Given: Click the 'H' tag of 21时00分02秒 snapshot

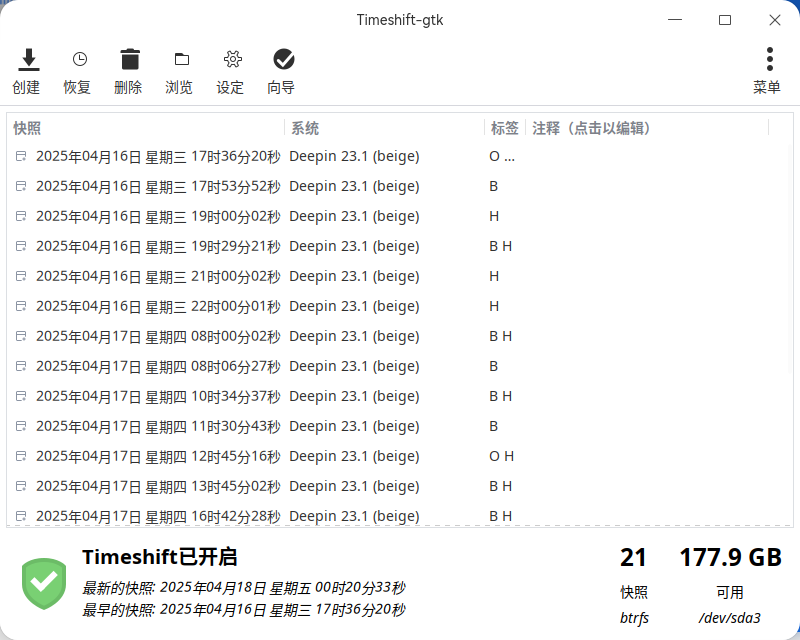Looking at the screenshot, I should click(x=494, y=276).
